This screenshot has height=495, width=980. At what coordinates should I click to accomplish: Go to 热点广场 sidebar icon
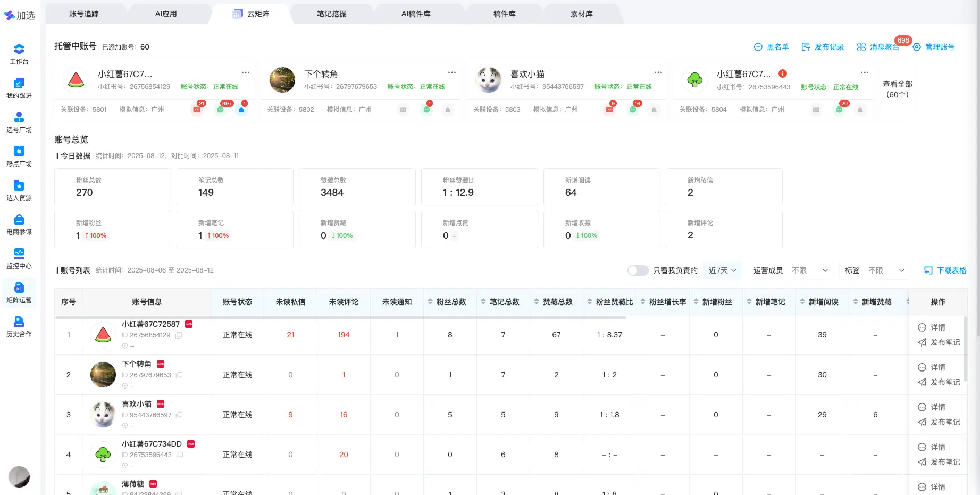[19, 156]
